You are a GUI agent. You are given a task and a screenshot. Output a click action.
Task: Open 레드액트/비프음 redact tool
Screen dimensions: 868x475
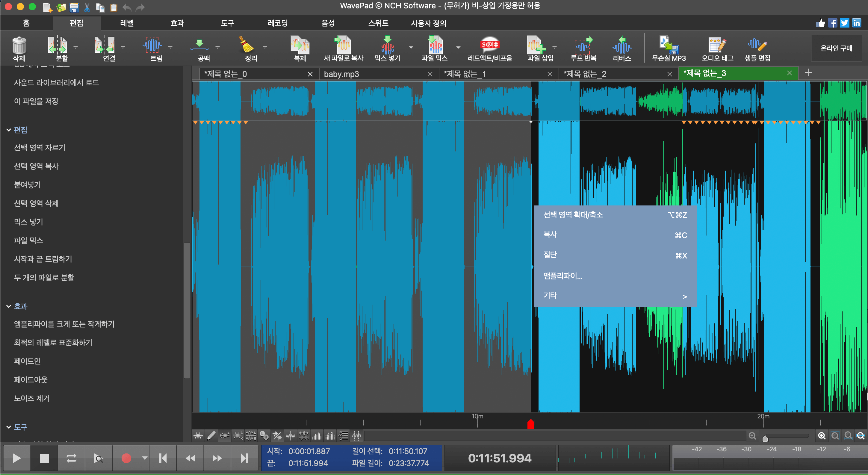(x=490, y=46)
